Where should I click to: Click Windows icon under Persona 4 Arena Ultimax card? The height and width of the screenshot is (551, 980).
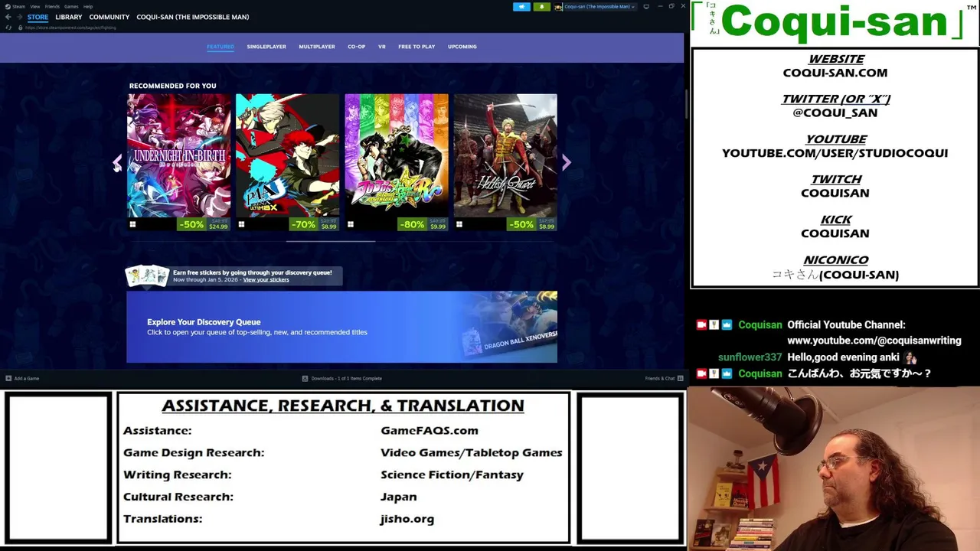[241, 224]
